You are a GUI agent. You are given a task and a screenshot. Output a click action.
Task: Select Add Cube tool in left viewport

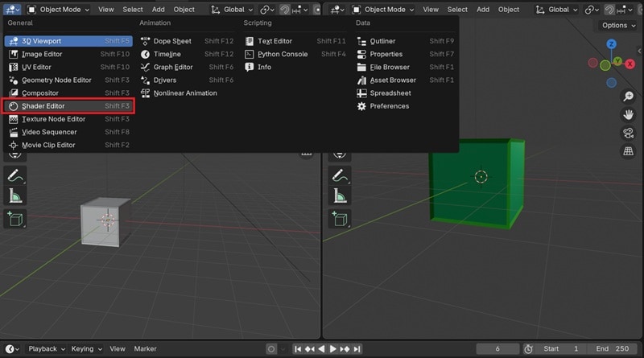pyautogui.click(x=15, y=219)
